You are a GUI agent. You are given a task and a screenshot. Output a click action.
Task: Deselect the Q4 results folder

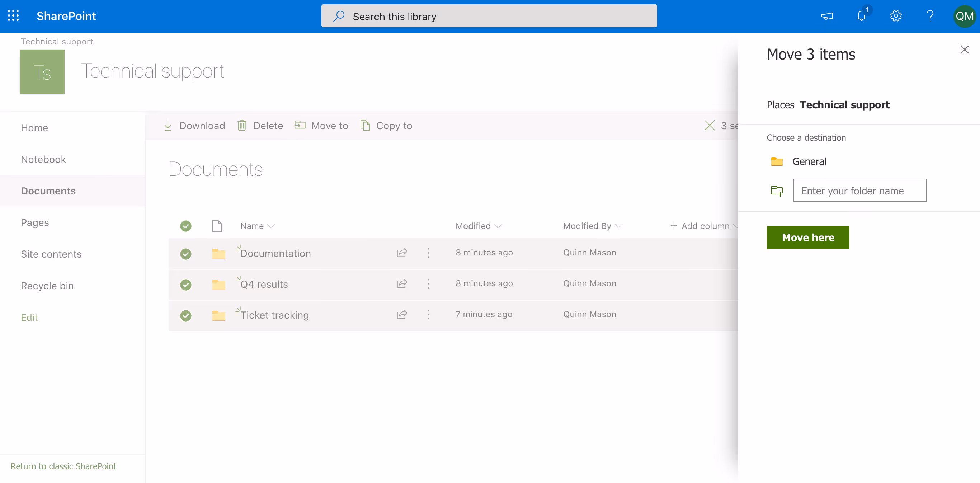coord(186,285)
